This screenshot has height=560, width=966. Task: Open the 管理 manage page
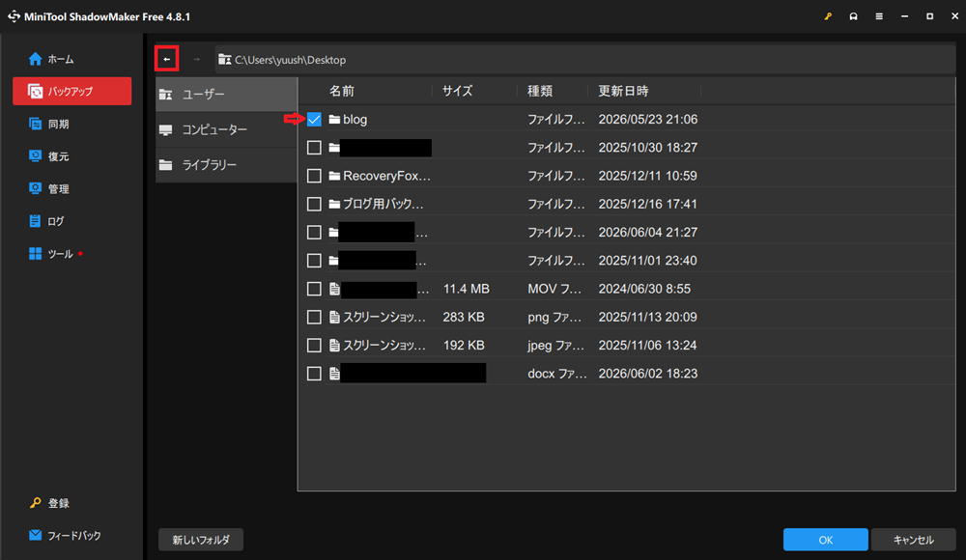coord(72,188)
